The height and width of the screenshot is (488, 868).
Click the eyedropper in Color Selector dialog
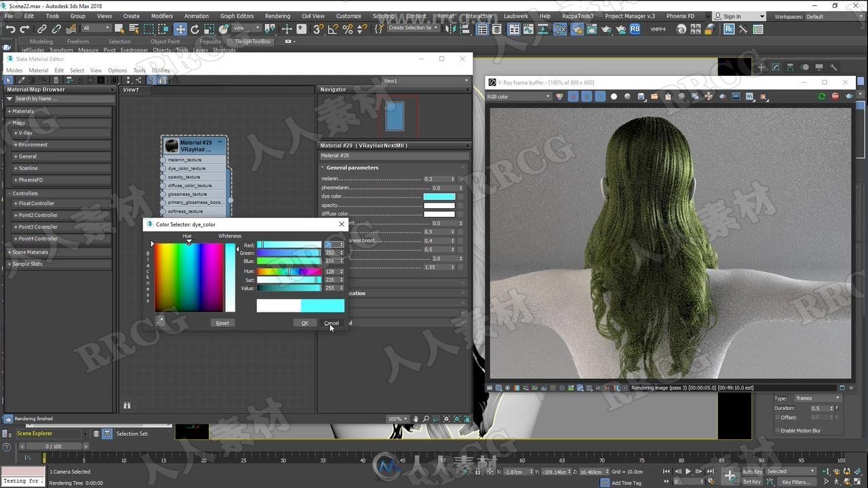161,321
